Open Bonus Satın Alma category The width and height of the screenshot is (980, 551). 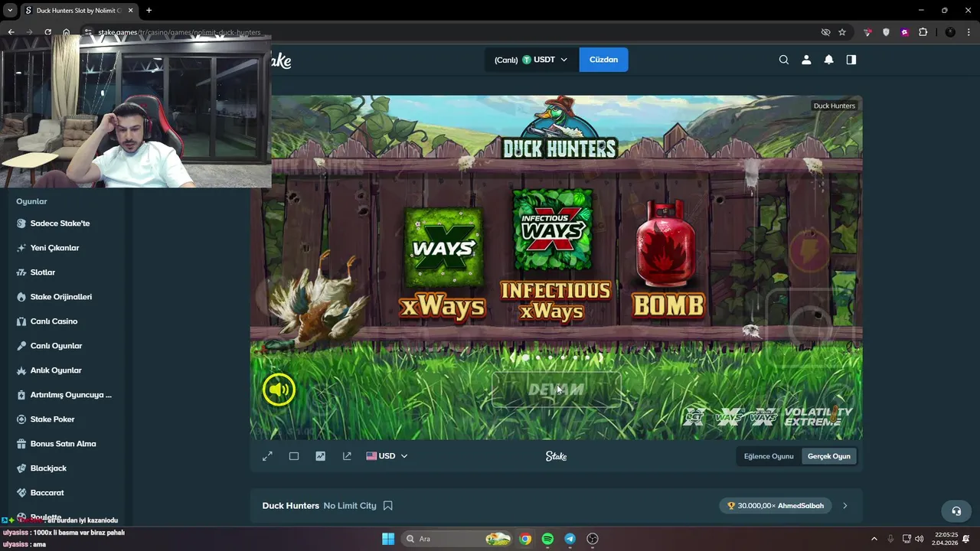point(63,444)
